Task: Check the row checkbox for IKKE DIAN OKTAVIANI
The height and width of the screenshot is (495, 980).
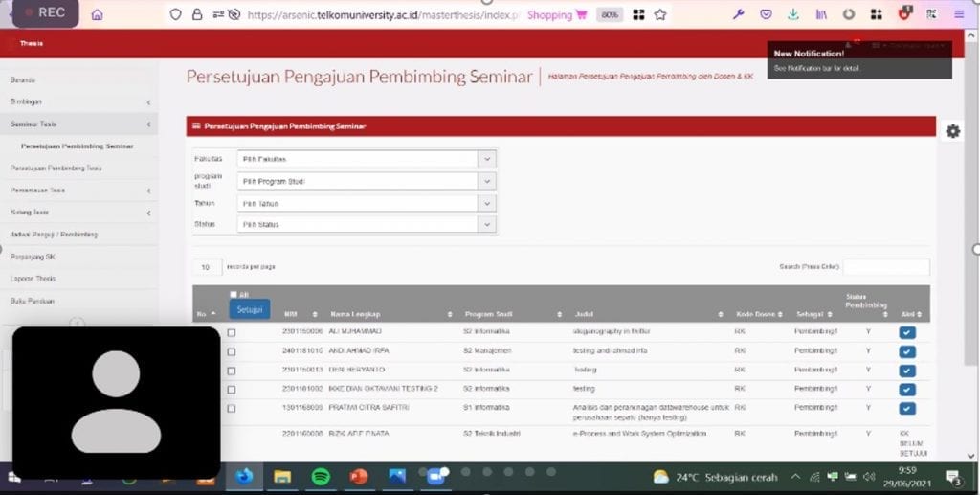Action: click(x=231, y=389)
